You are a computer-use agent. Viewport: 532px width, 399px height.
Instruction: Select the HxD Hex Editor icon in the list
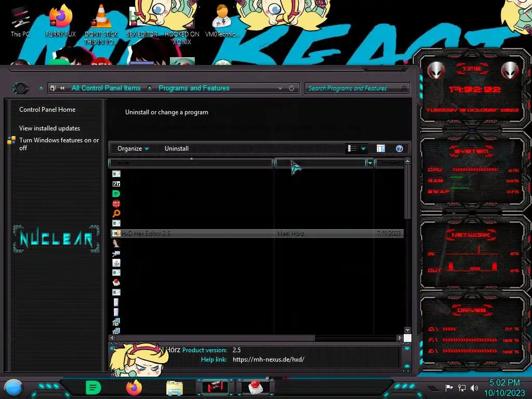click(x=116, y=233)
